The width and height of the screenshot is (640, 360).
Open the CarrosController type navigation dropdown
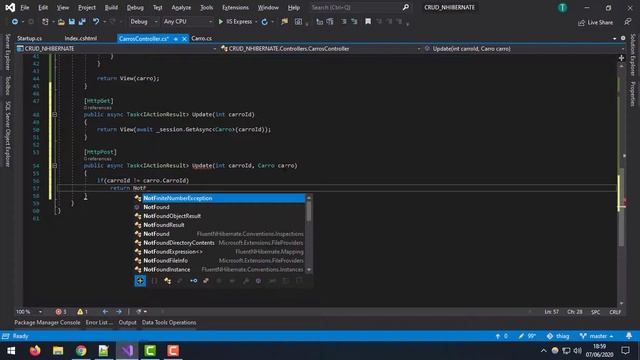pos(321,49)
